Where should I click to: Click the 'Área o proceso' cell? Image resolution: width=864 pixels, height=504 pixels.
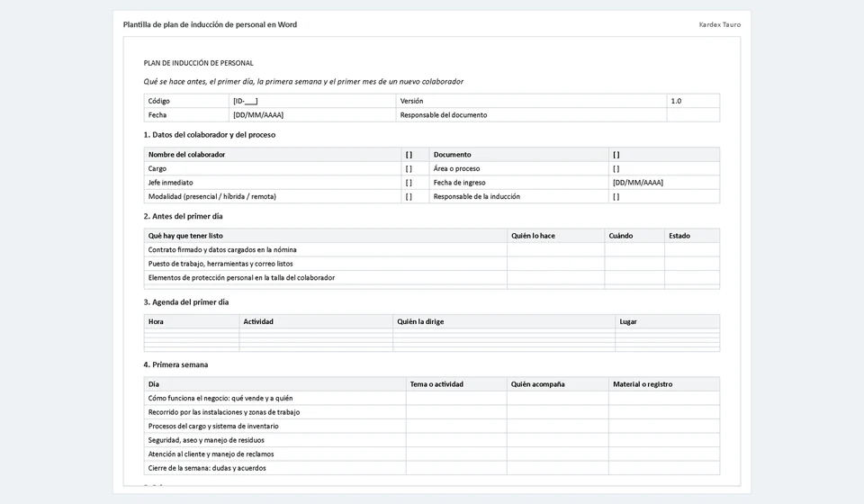coord(518,168)
